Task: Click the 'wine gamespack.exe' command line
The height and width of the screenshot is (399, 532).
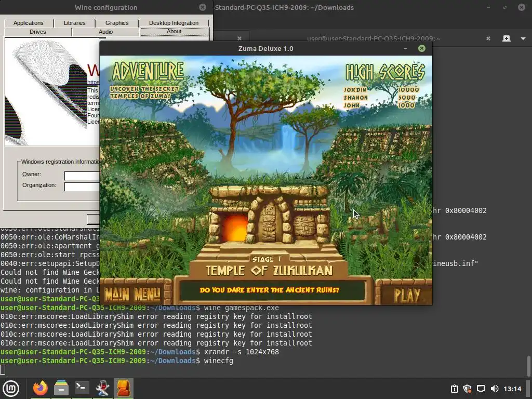Action: click(242, 308)
